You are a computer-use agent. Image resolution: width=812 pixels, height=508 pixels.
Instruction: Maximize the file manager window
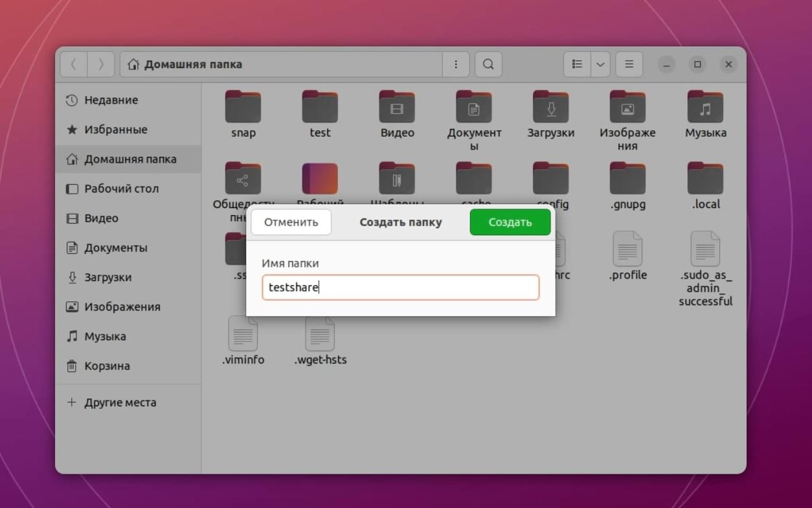(x=697, y=64)
